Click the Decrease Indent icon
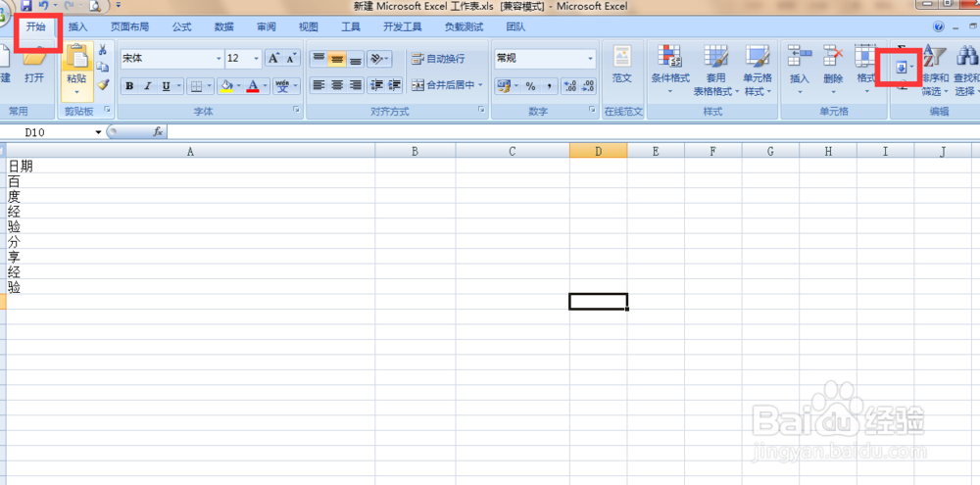980x485 pixels. click(376, 85)
